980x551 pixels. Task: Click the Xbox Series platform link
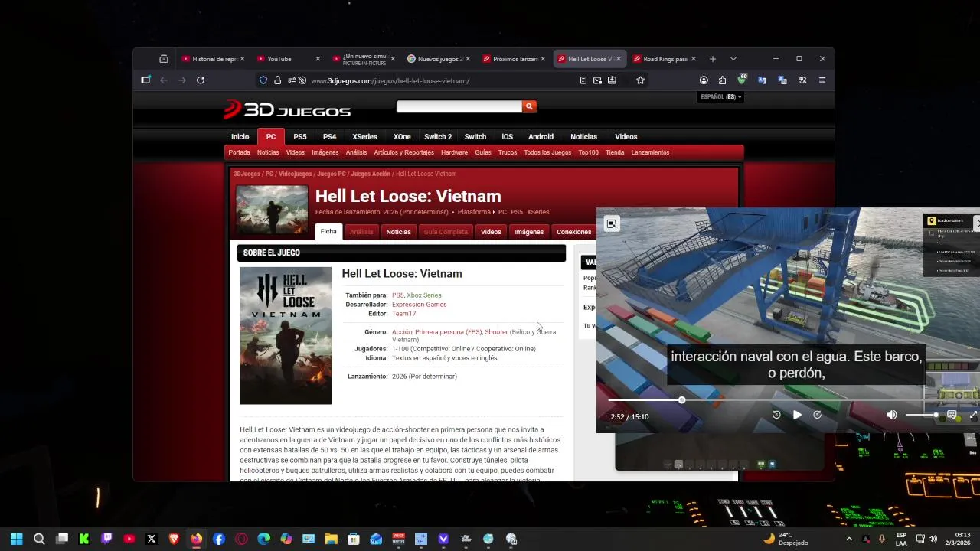click(x=424, y=295)
